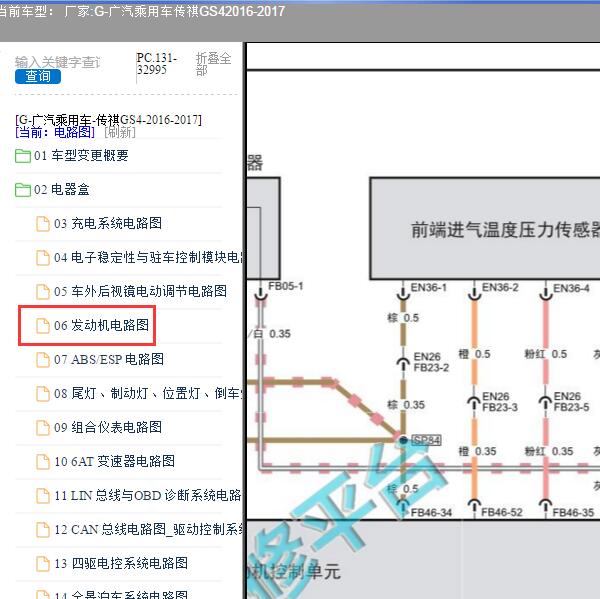Click the page icon of 10 6AT

point(43,462)
